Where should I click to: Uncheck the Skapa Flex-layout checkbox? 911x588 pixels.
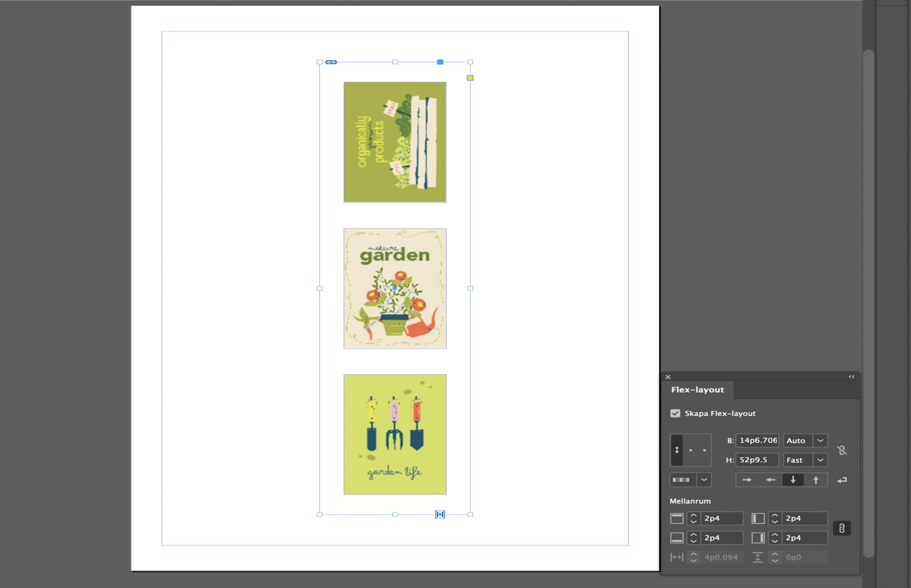pyautogui.click(x=675, y=413)
